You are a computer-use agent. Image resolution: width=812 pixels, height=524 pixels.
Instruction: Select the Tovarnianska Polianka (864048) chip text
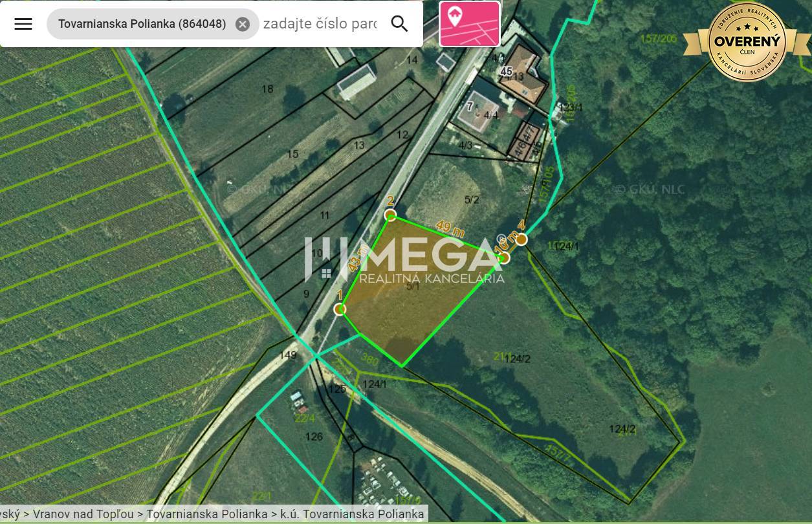pyautogui.click(x=142, y=24)
